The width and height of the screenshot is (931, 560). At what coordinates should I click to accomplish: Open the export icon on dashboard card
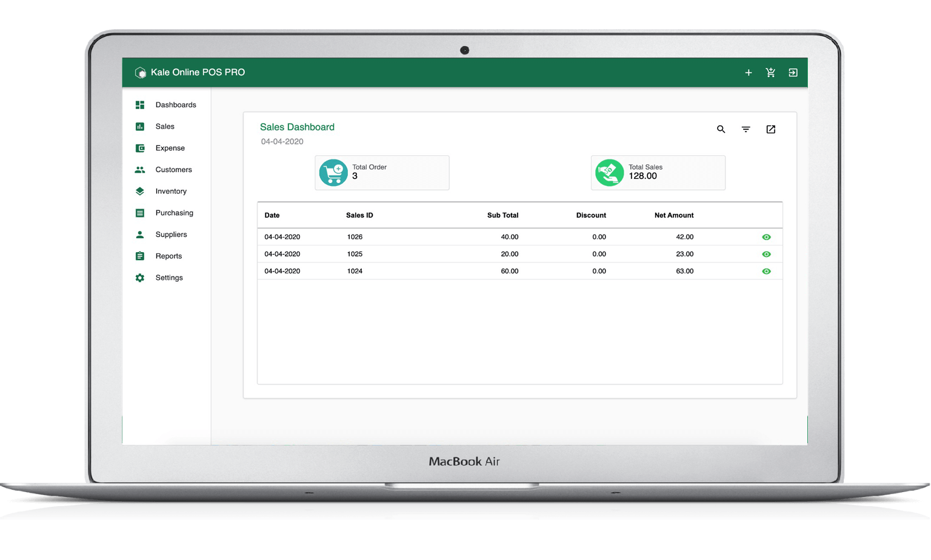[771, 129]
